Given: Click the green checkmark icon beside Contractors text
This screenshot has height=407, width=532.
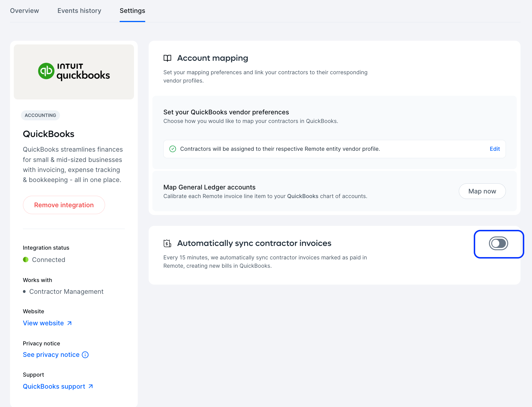Looking at the screenshot, I should coord(173,149).
